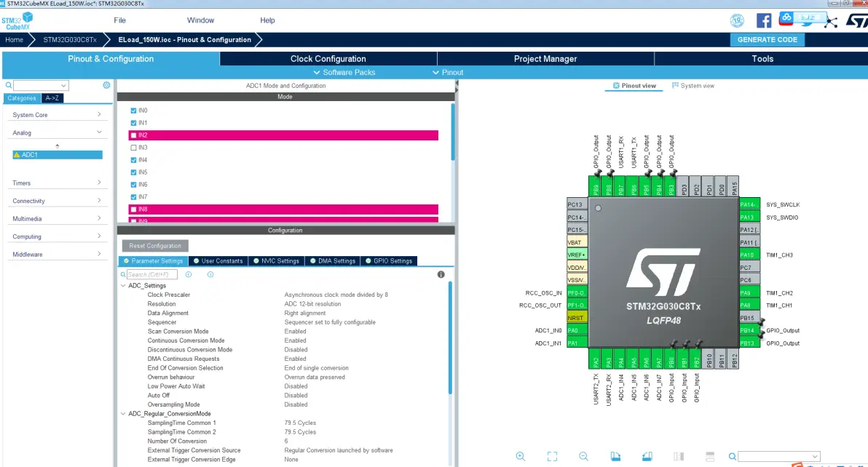Open the Facebook icon in header
The image size is (868, 467).
pyautogui.click(x=763, y=20)
